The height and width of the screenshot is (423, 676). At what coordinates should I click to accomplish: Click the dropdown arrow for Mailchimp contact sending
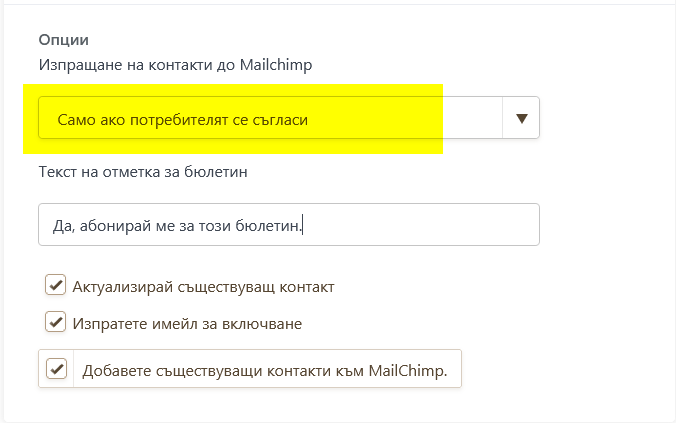tap(520, 118)
